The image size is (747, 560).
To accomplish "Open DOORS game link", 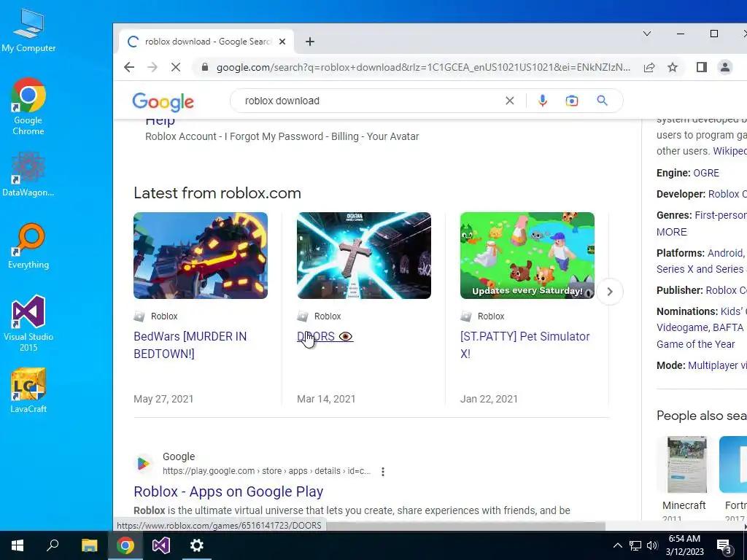I will tap(325, 336).
